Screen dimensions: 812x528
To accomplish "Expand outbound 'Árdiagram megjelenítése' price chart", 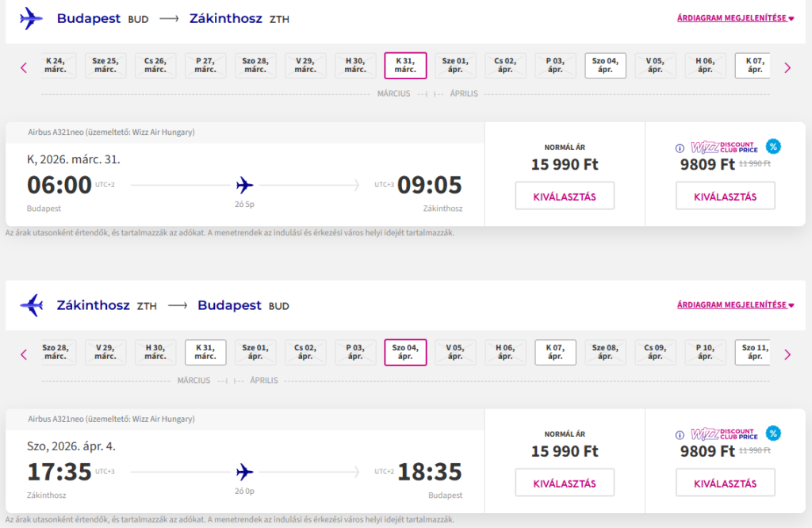I will point(735,18).
